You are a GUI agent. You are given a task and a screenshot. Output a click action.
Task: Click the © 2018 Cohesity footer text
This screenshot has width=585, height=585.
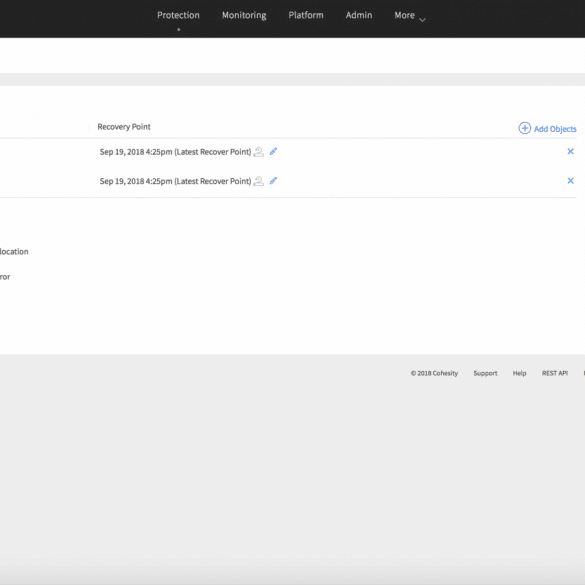tap(434, 373)
